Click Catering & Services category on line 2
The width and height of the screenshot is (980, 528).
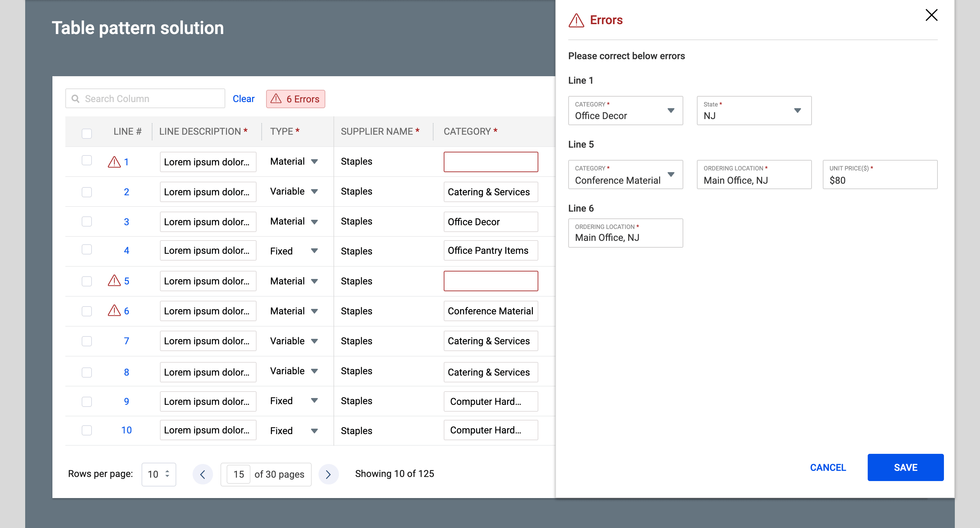click(491, 192)
